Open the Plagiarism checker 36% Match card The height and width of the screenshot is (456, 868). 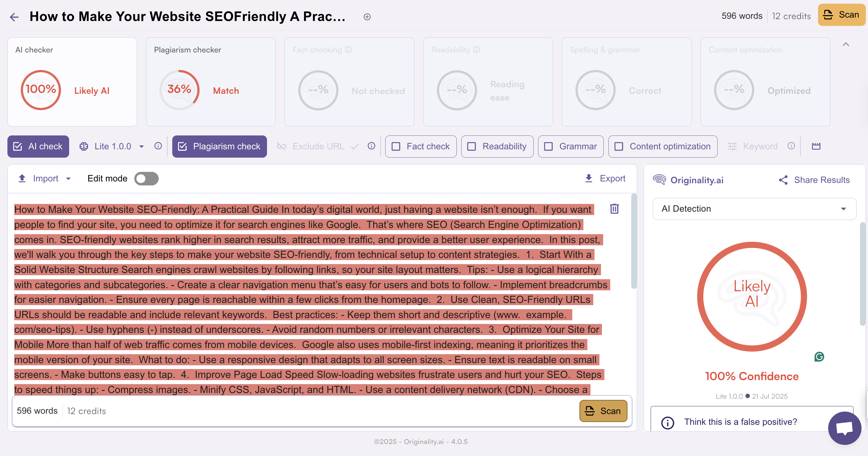pyautogui.click(x=211, y=82)
